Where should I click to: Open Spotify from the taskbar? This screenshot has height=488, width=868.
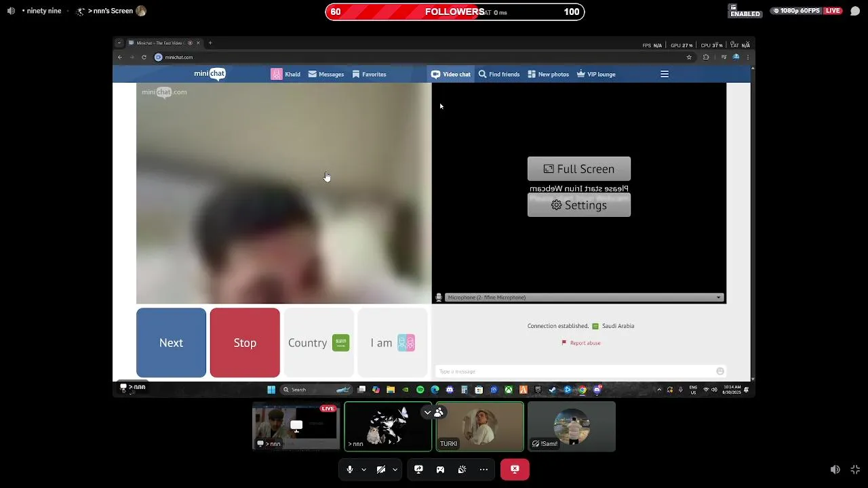[420, 390]
